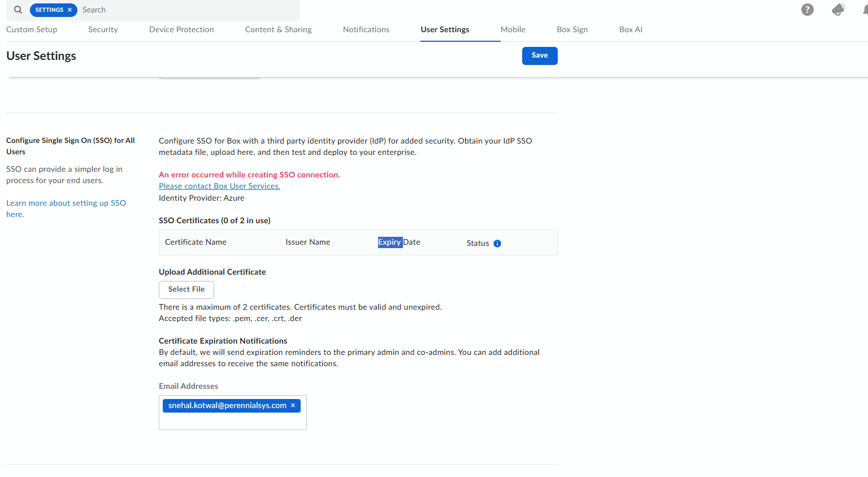Click inside the Email Addresses input box
Screen dimensions: 868x477
232,421
